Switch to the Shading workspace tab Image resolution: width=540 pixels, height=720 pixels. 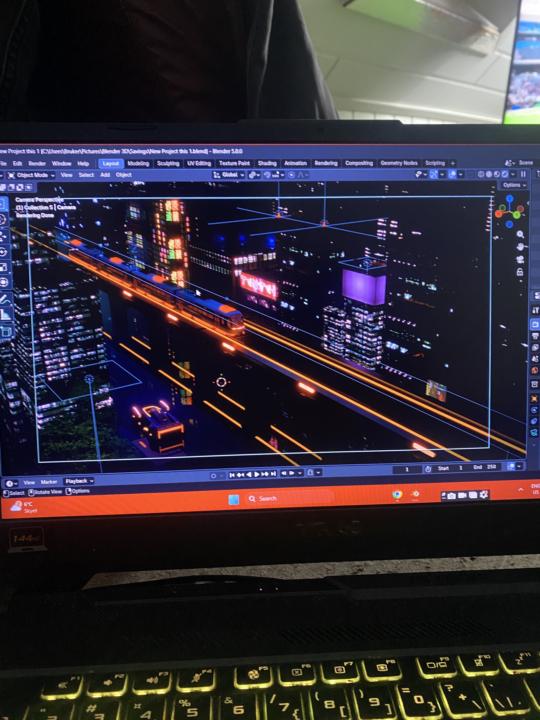267,163
